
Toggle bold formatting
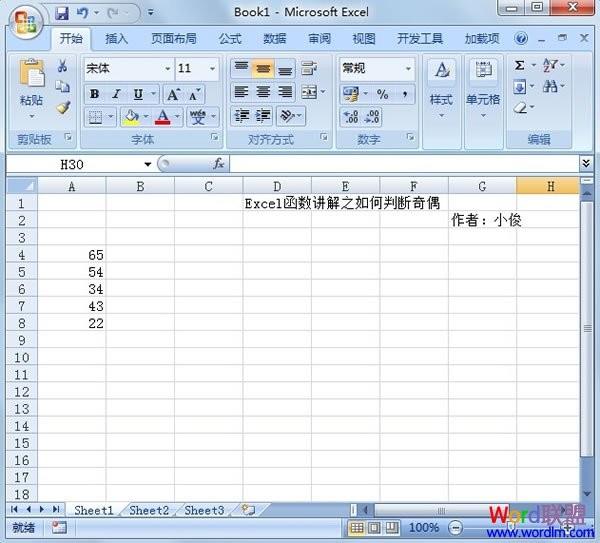(x=94, y=94)
